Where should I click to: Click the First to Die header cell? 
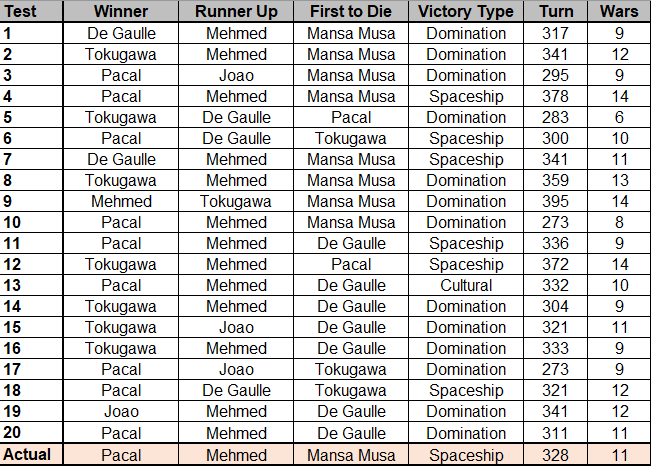click(351, 11)
